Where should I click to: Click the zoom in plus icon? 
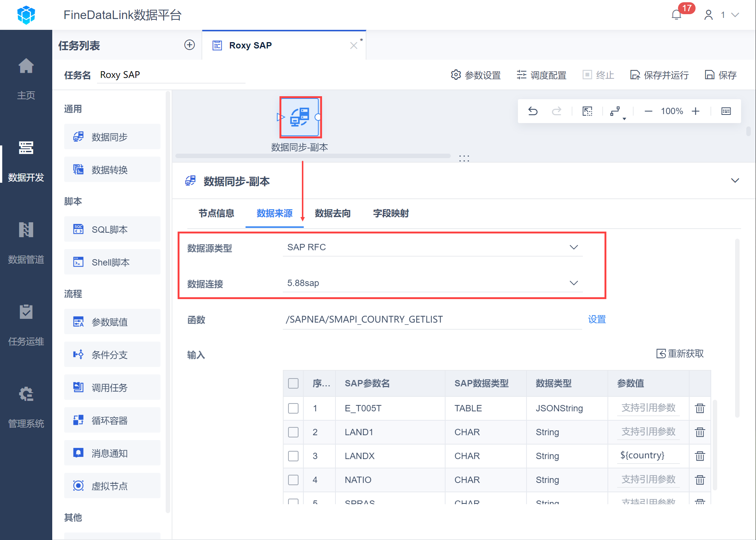696,111
